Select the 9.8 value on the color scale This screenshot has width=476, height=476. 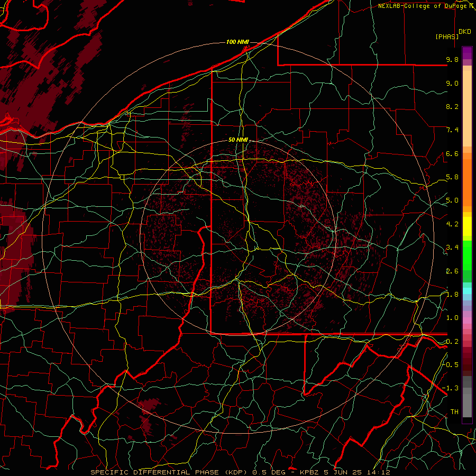(452, 59)
